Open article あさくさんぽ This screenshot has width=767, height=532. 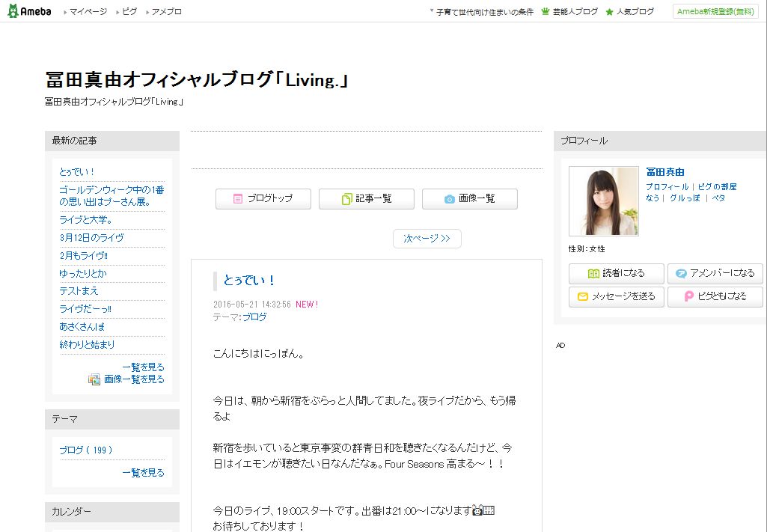pos(82,327)
